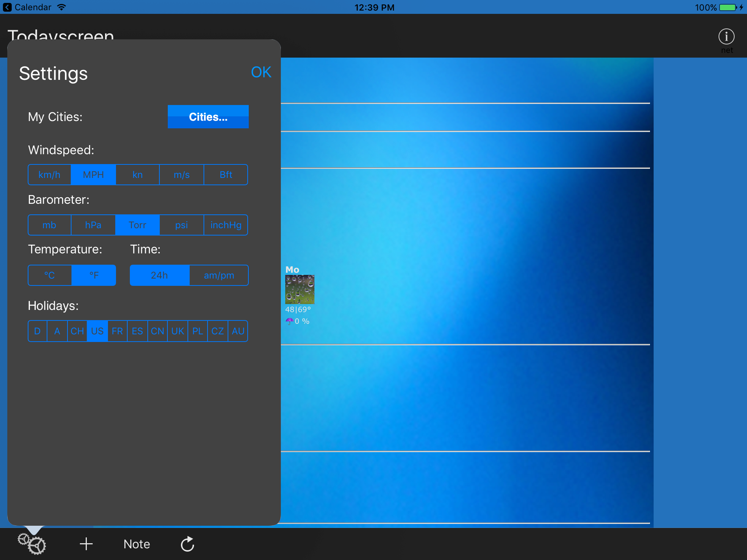Open the Note toolbar item
Screen dimensions: 747x560
coord(137,544)
